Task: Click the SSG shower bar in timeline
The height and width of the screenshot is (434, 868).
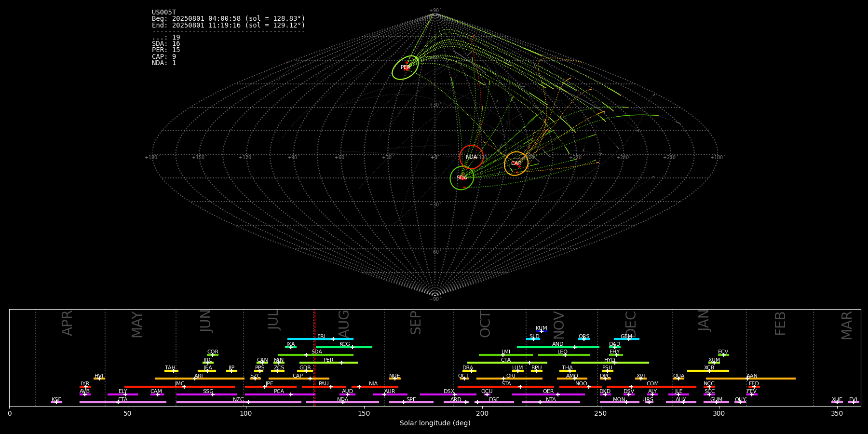Action: click(206, 394)
